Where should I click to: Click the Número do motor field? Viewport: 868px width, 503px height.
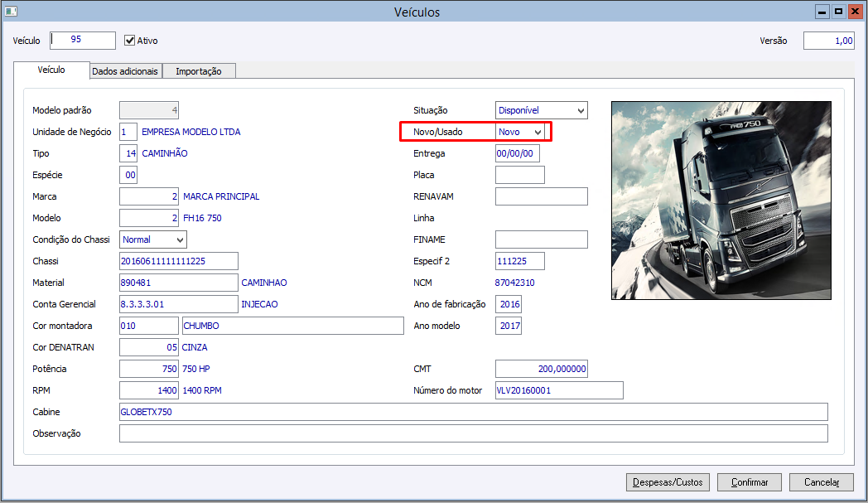559,390
